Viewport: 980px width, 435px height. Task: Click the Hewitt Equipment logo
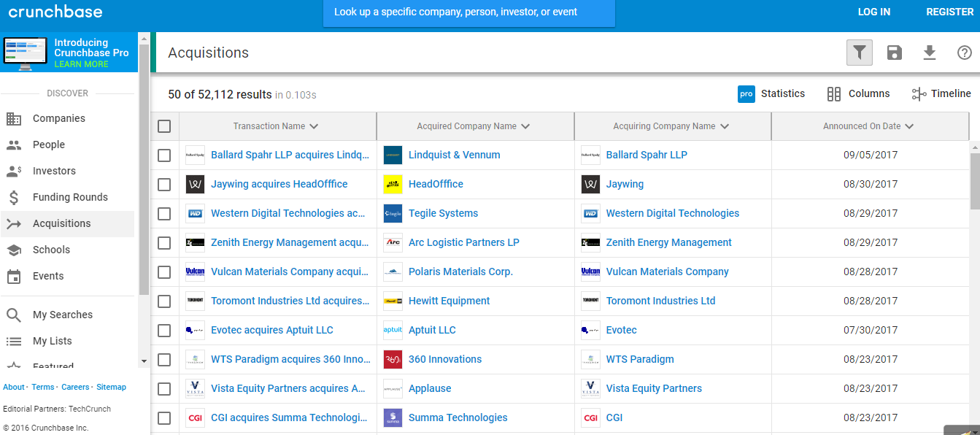pos(393,301)
